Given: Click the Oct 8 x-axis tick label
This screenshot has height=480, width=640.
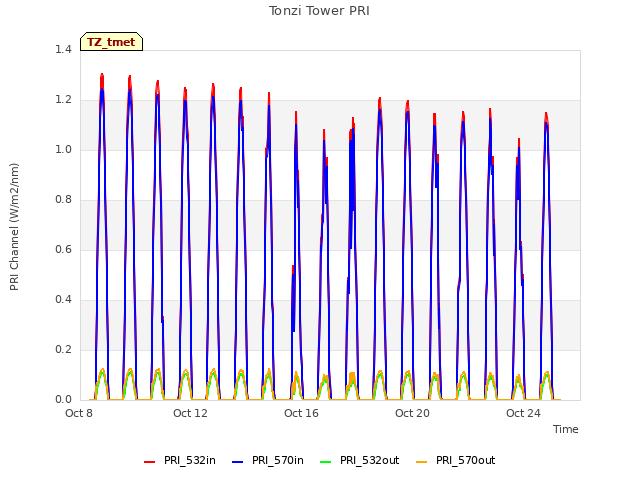Looking at the screenshot, I should pyautogui.click(x=79, y=413).
